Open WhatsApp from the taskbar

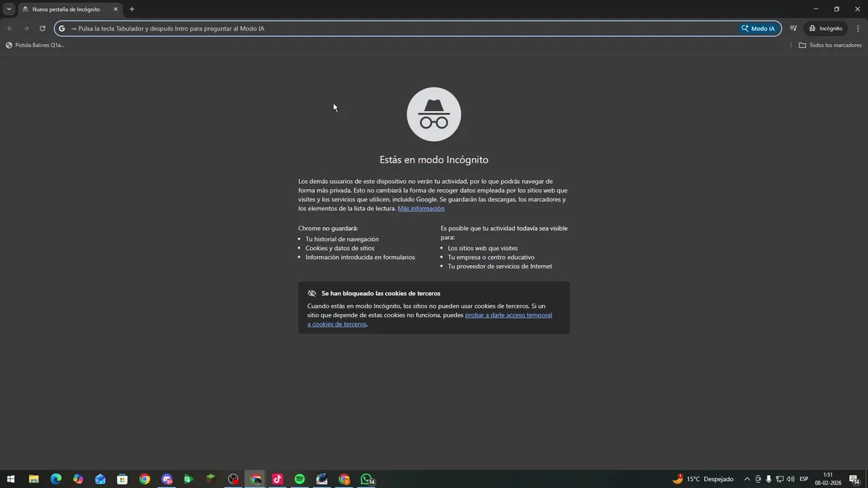click(x=367, y=479)
